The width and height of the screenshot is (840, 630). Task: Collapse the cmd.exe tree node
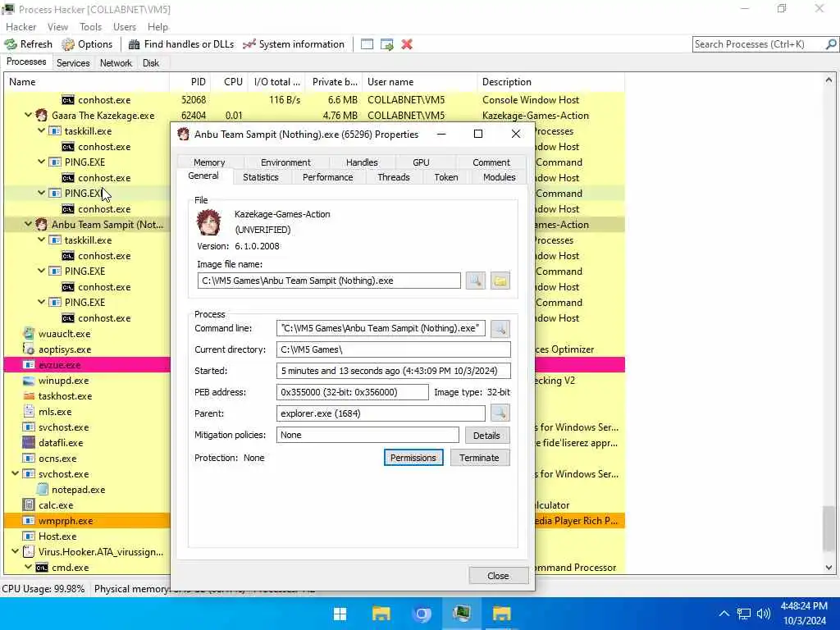pyautogui.click(x=29, y=567)
